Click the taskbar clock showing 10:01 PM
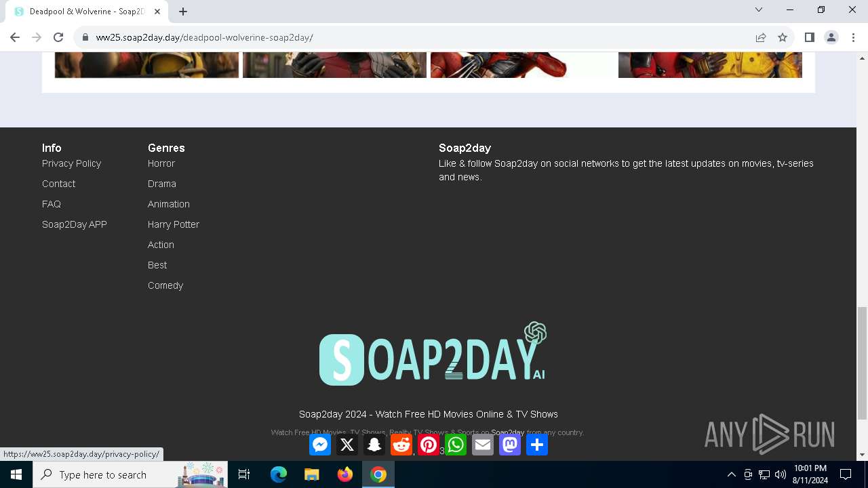Viewport: 868px width, 488px height. [810, 474]
